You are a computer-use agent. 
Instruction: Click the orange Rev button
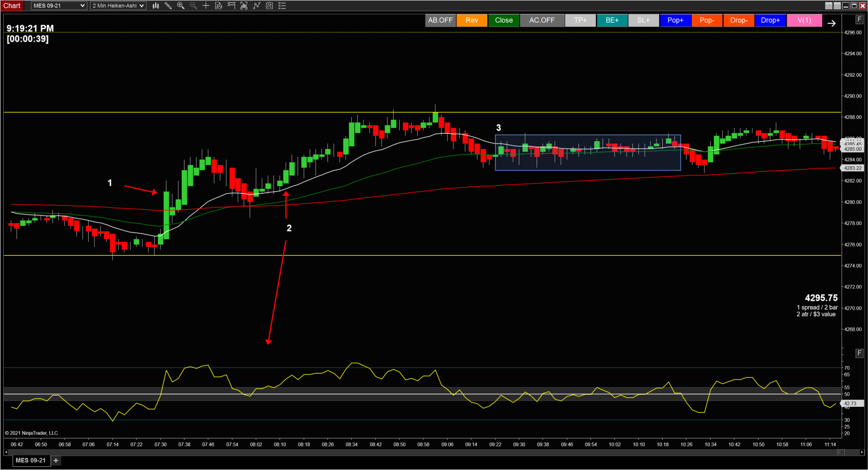(472, 20)
